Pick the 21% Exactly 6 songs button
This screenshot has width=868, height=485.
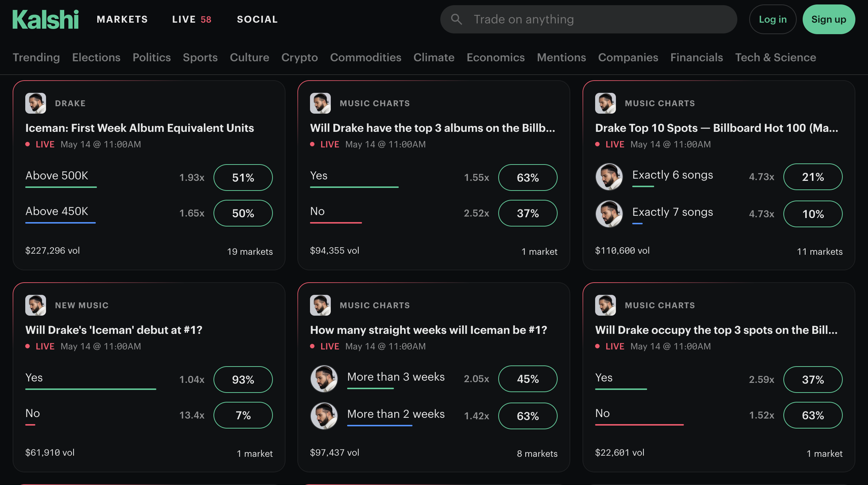pyautogui.click(x=813, y=177)
